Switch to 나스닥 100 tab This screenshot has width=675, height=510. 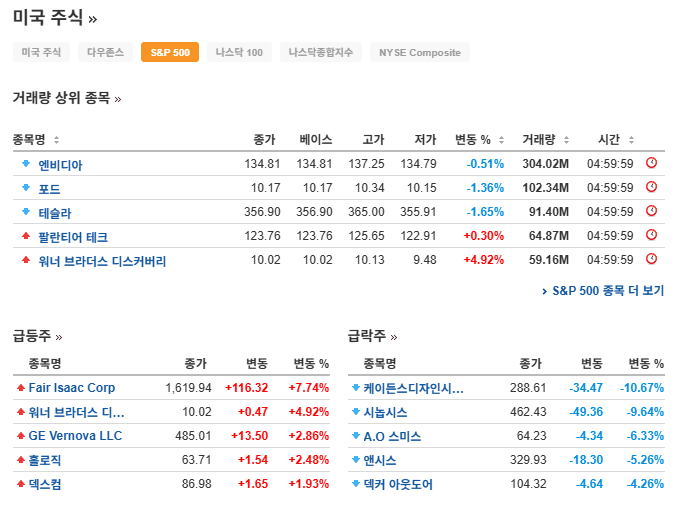point(239,52)
